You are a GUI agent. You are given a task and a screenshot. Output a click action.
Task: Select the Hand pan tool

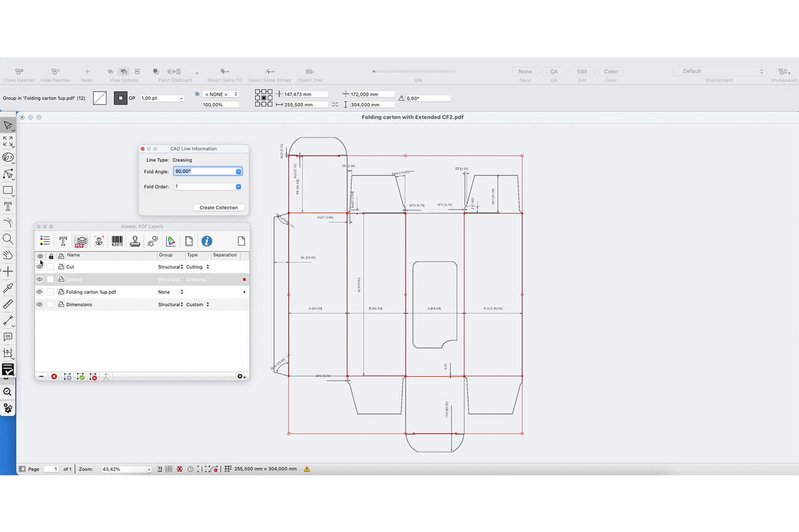[x=7, y=255]
